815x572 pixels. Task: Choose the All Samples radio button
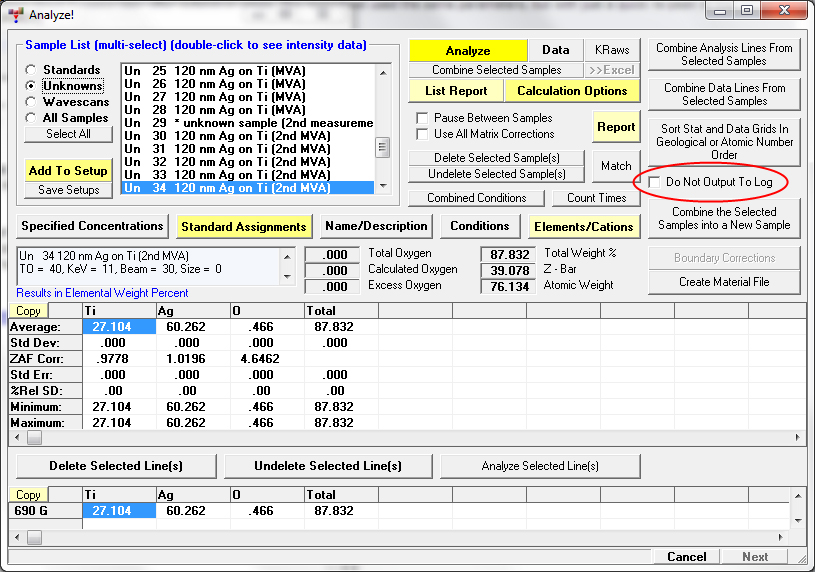pyautogui.click(x=32, y=118)
